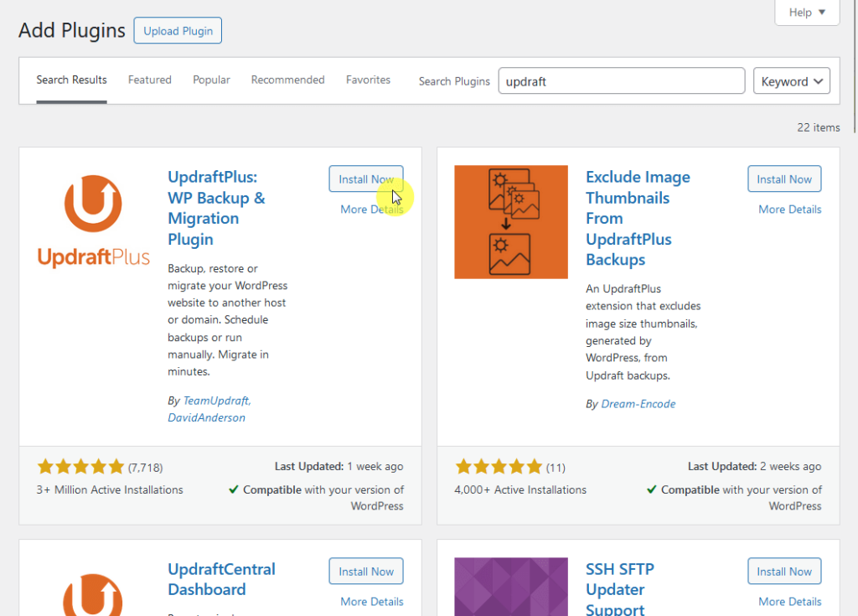The width and height of the screenshot is (858, 616).
Task: Install Now for UpdraftPlus WP Backup plugin
Action: tap(366, 179)
